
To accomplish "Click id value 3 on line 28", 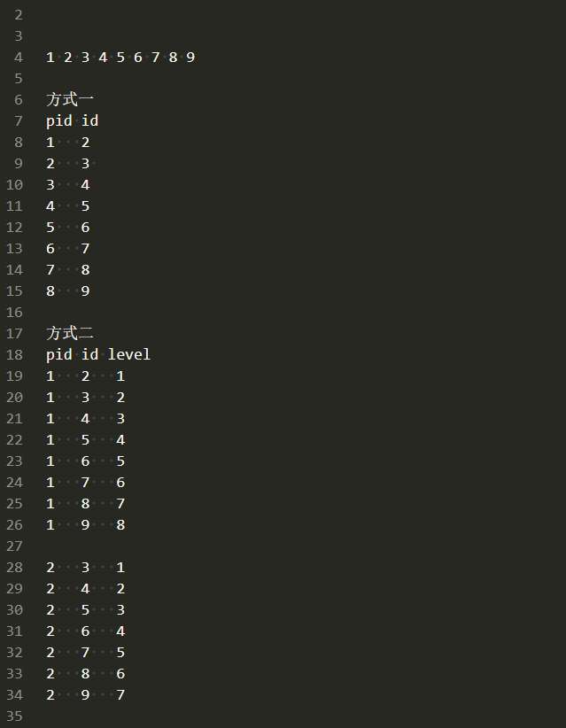I will click(x=85, y=568).
